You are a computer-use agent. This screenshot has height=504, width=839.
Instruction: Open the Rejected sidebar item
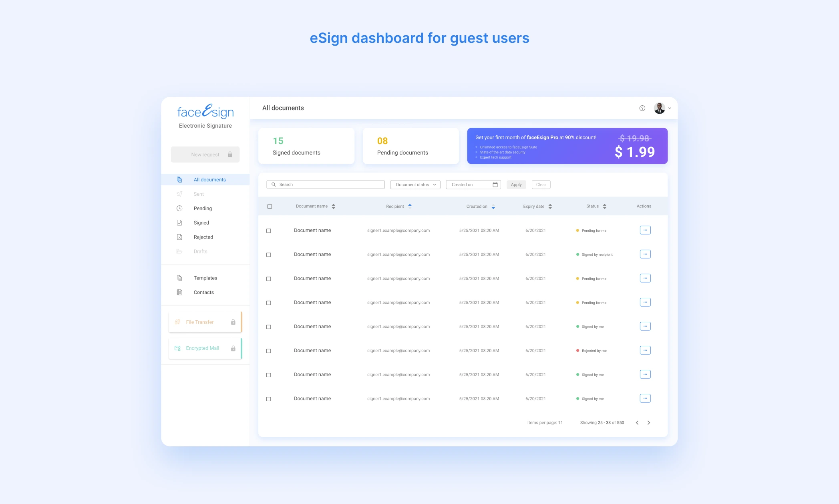coord(205,237)
